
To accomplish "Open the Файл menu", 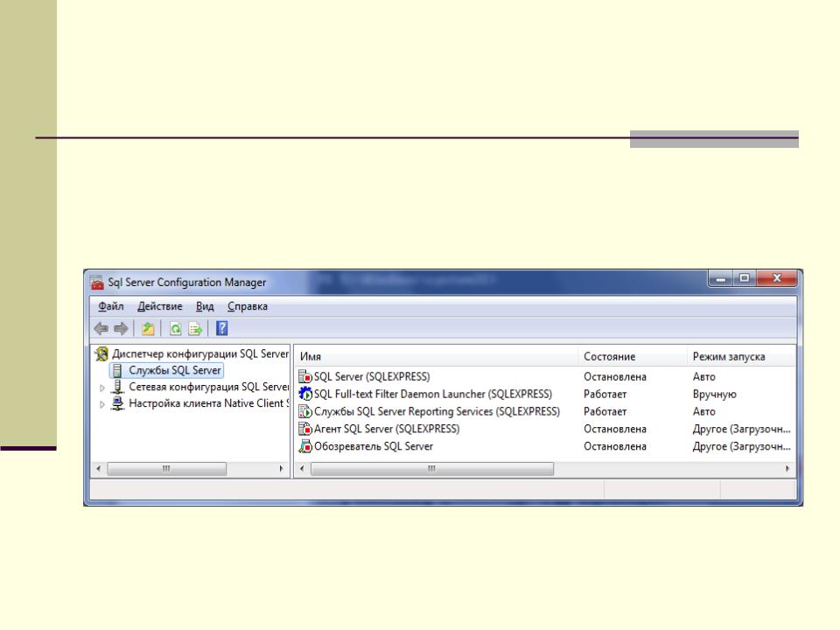I will click(111, 306).
